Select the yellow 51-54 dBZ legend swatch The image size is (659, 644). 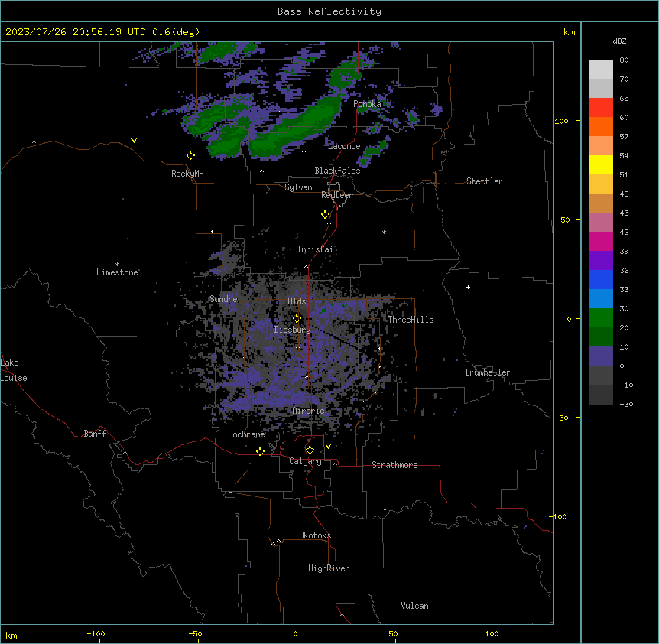601,165
